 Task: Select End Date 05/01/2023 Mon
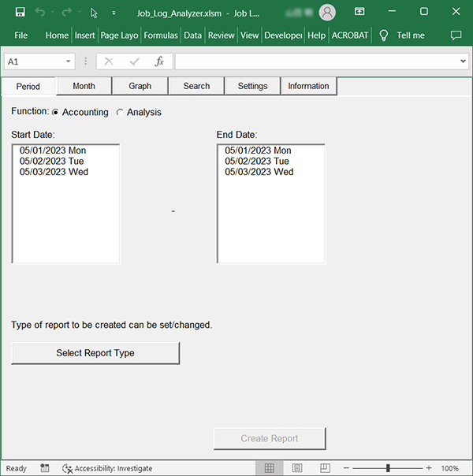(x=271, y=151)
